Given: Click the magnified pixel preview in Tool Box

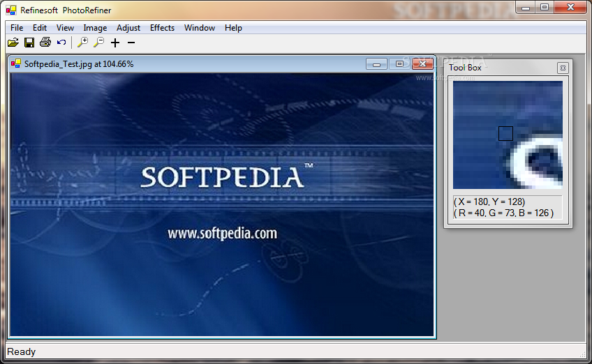Looking at the screenshot, I should pyautogui.click(x=508, y=135).
